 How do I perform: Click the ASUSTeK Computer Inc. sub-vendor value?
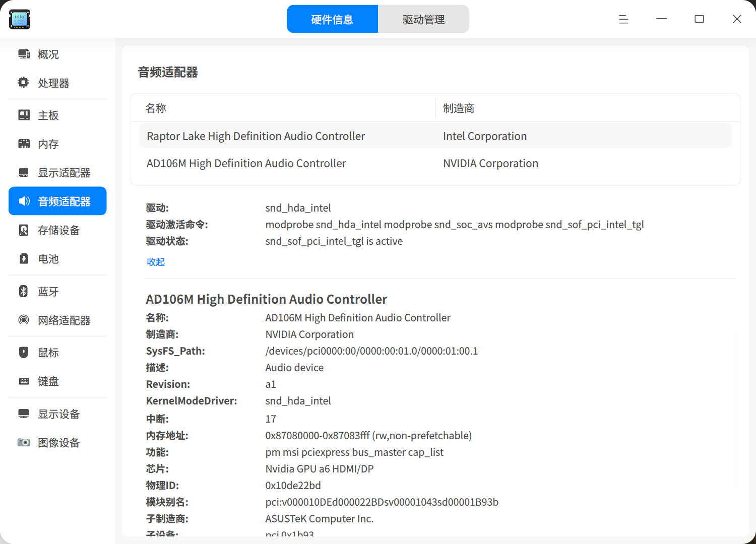coord(320,519)
